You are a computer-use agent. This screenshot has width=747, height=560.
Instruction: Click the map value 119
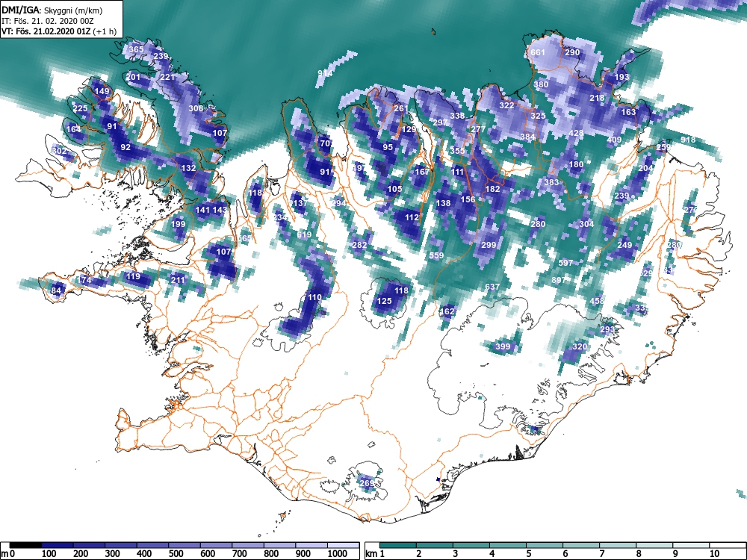click(x=133, y=277)
